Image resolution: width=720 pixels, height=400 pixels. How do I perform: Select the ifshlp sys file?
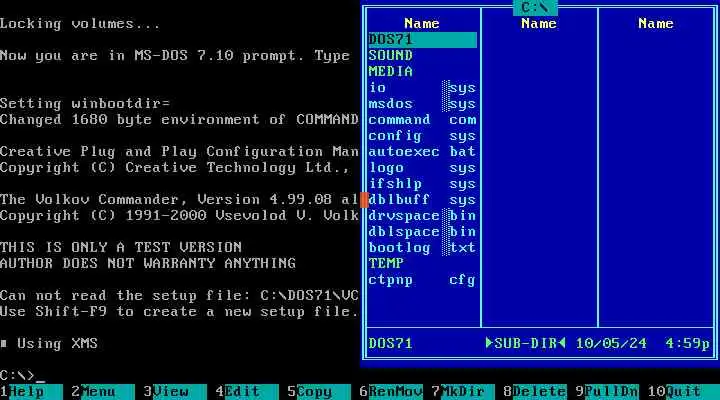pyautogui.click(x=422, y=184)
